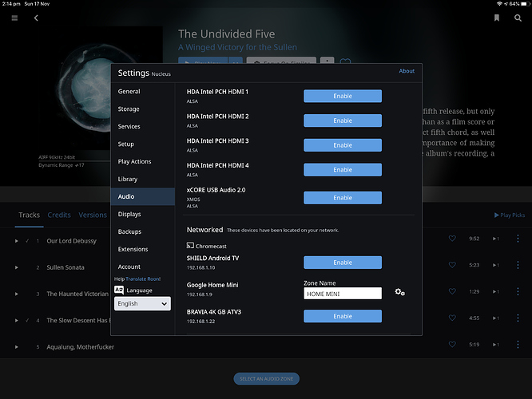Enable xCORE USB Audio 2.0

point(343,198)
